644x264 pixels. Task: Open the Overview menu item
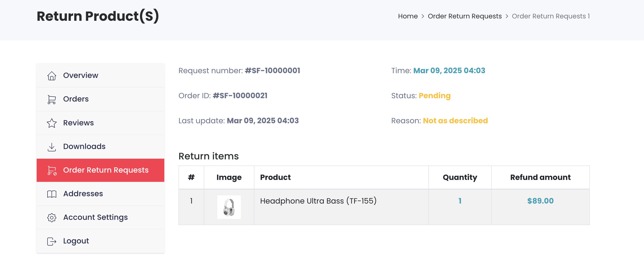(x=100, y=75)
